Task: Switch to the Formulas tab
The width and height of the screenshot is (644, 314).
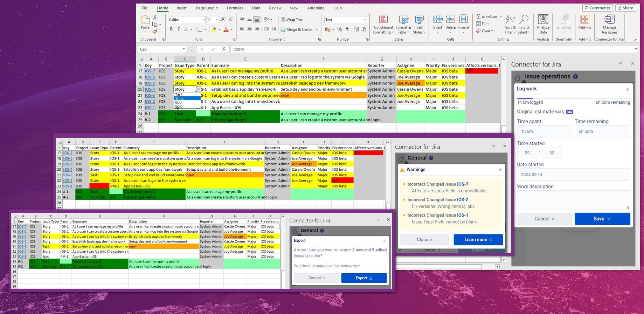Action: click(235, 8)
